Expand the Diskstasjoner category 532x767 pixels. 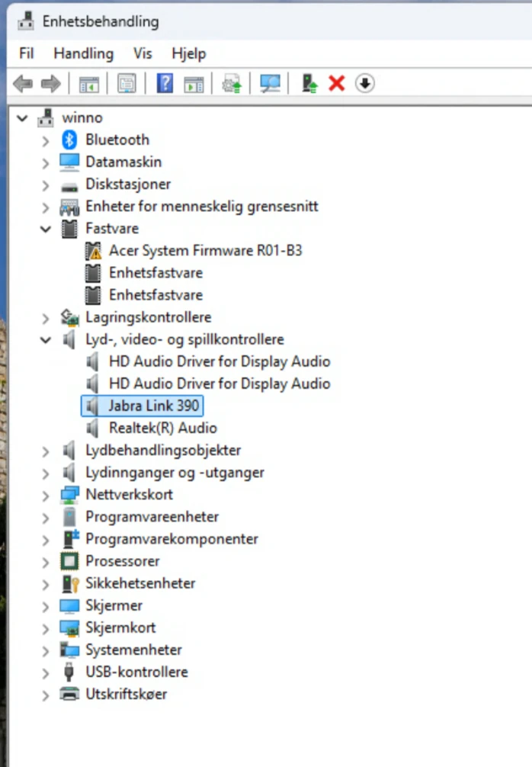pyautogui.click(x=46, y=185)
